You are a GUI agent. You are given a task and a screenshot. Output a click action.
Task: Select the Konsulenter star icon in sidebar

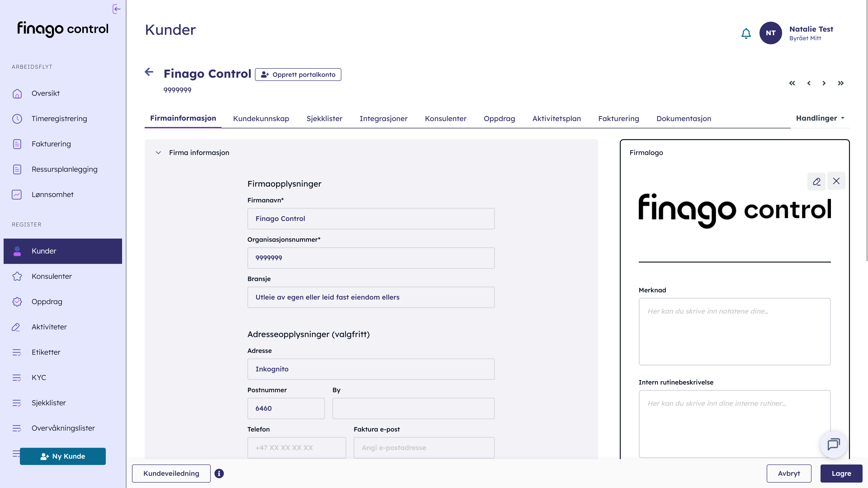tap(17, 276)
